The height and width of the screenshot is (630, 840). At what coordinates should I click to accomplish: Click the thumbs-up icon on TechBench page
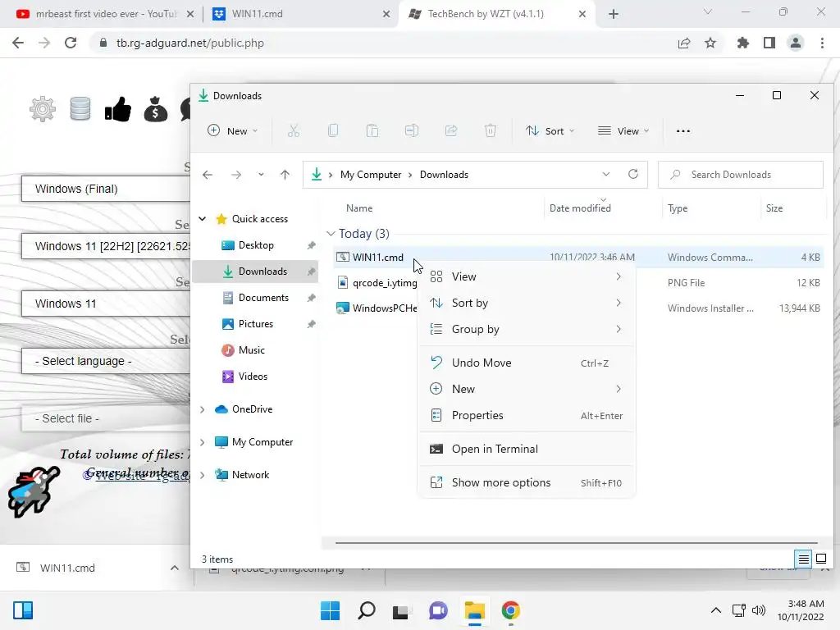click(118, 109)
